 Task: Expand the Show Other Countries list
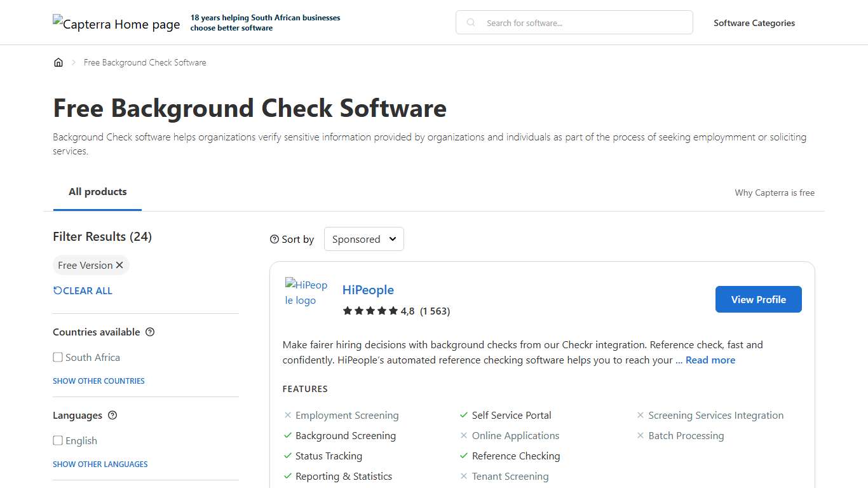pos(98,381)
